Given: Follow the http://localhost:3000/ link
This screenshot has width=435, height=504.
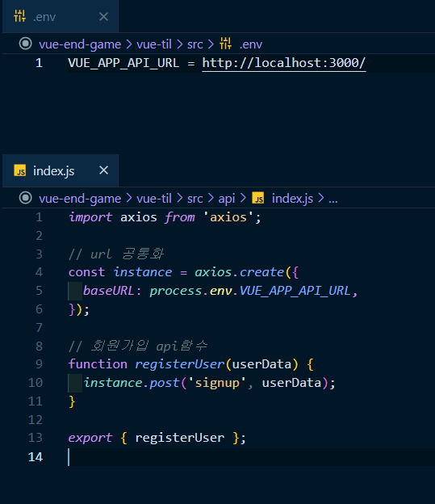Looking at the screenshot, I should 284,63.
